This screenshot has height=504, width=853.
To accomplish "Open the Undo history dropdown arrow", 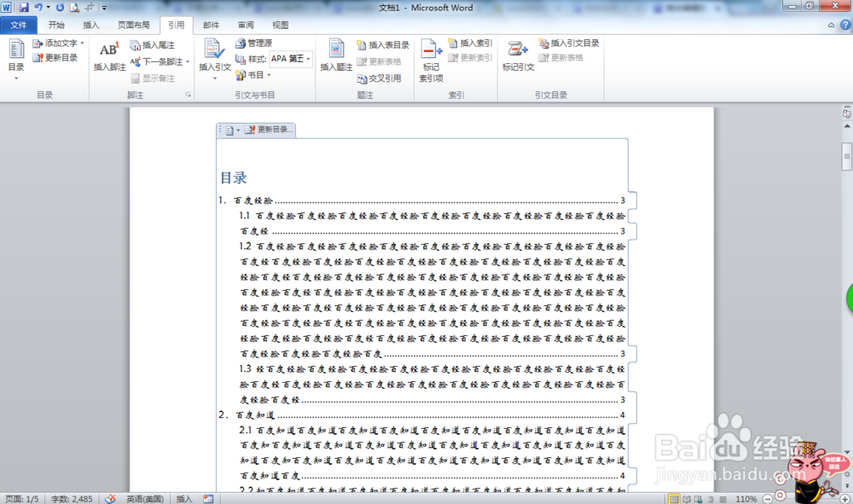I will pyautogui.click(x=48, y=8).
